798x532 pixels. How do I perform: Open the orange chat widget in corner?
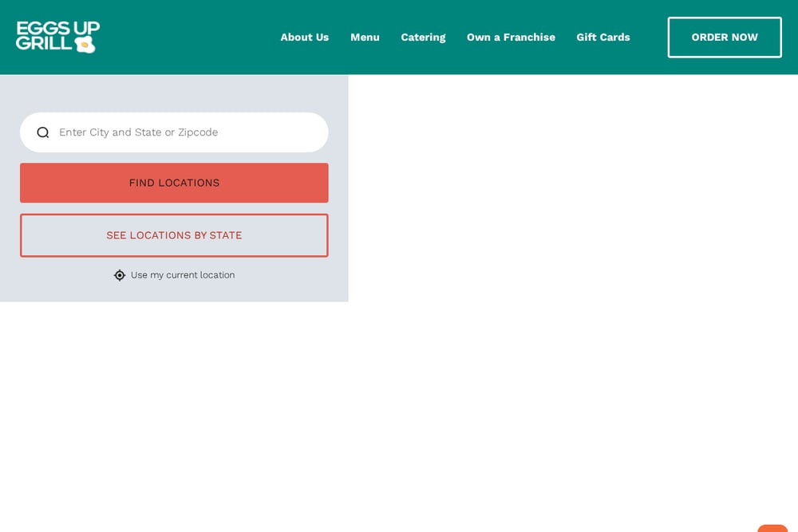pyautogui.click(x=772, y=529)
